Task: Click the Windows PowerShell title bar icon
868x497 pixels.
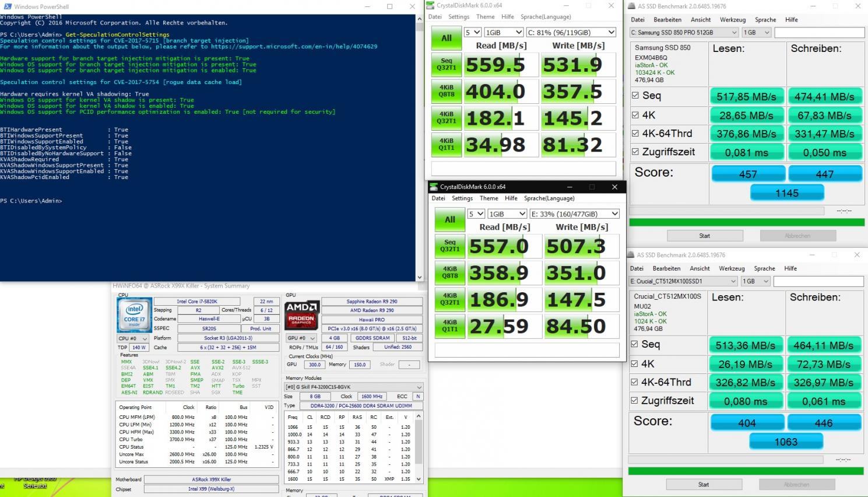Action: (x=8, y=6)
